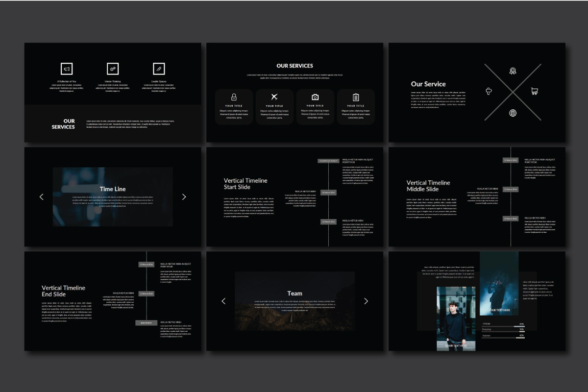The height and width of the screenshot is (392, 588).
Task: Click 'YOUR TITLE' label under the airplane icon
Action: 274,106
